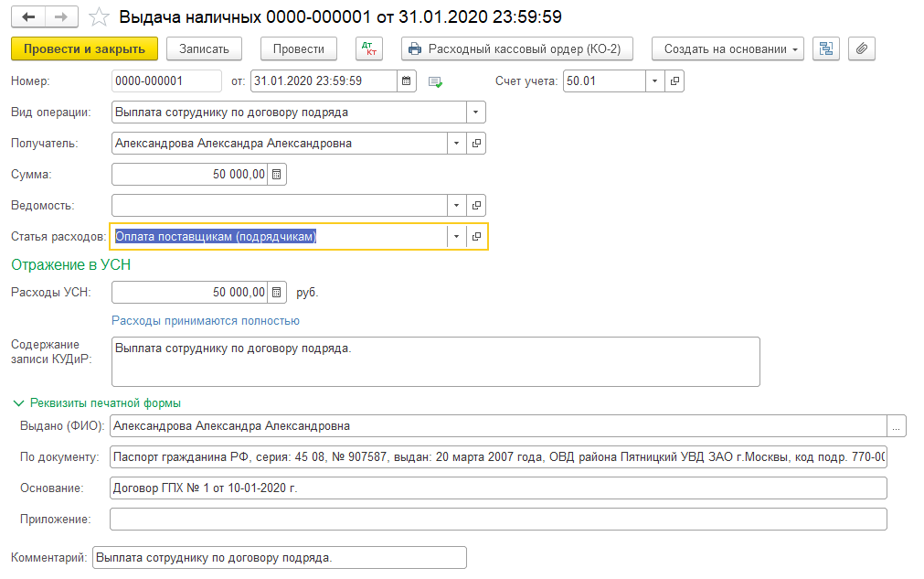Expand Получатель dropdown list
The height and width of the screenshot is (579, 924).
coord(456,144)
